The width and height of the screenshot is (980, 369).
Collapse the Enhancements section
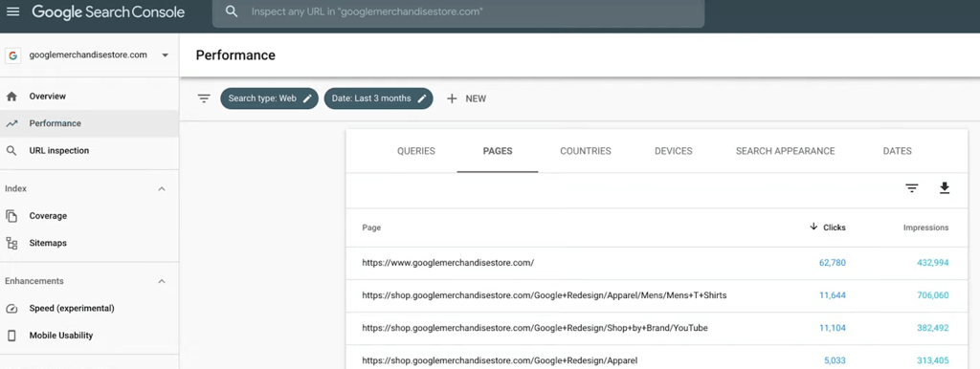(162, 281)
